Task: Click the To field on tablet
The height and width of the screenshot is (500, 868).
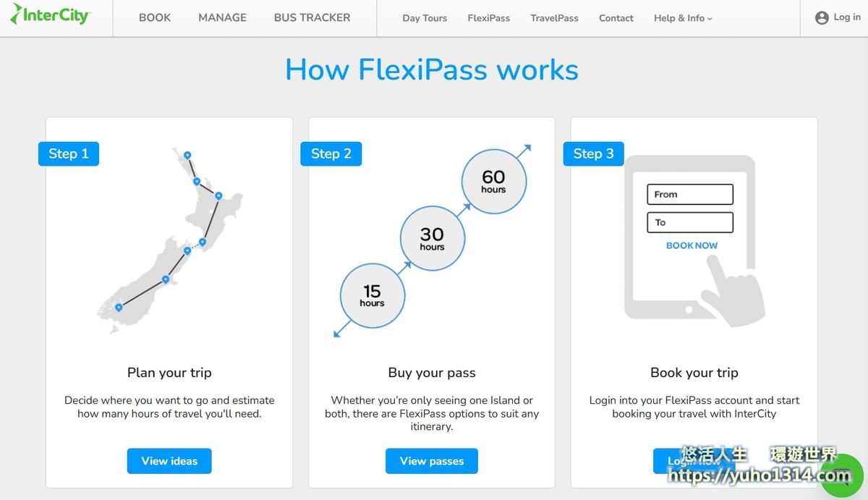Action: [690, 222]
